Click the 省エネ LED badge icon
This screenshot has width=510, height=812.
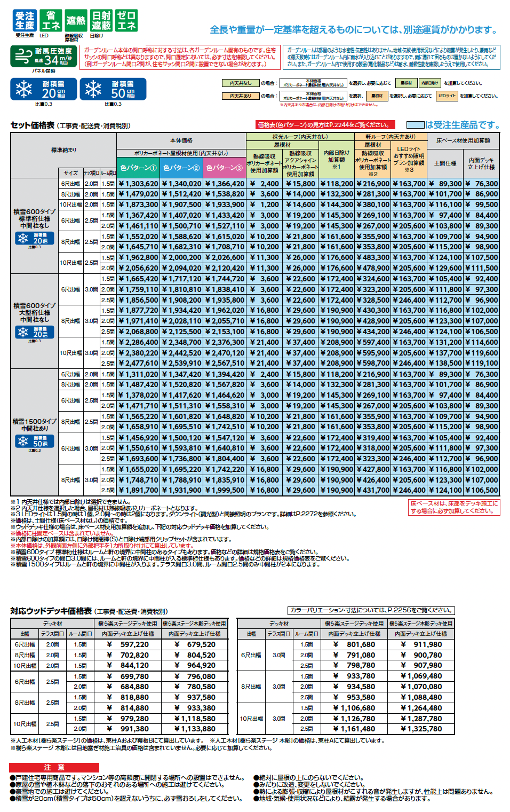click(51, 21)
